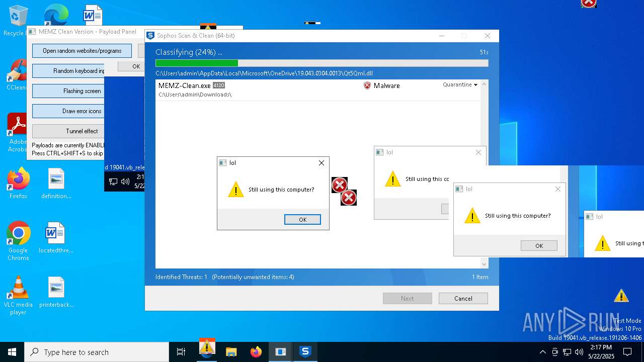Click the Sophos shield icon in the title bar
The height and width of the screenshot is (362, 644).
[x=150, y=36]
